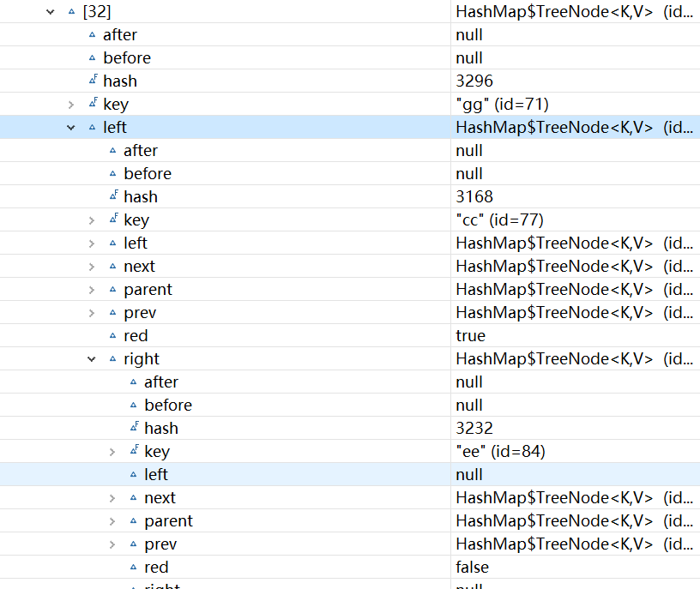Click the triangle icon beside [32]
This screenshot has height=589, width=700.
(72, 12)
